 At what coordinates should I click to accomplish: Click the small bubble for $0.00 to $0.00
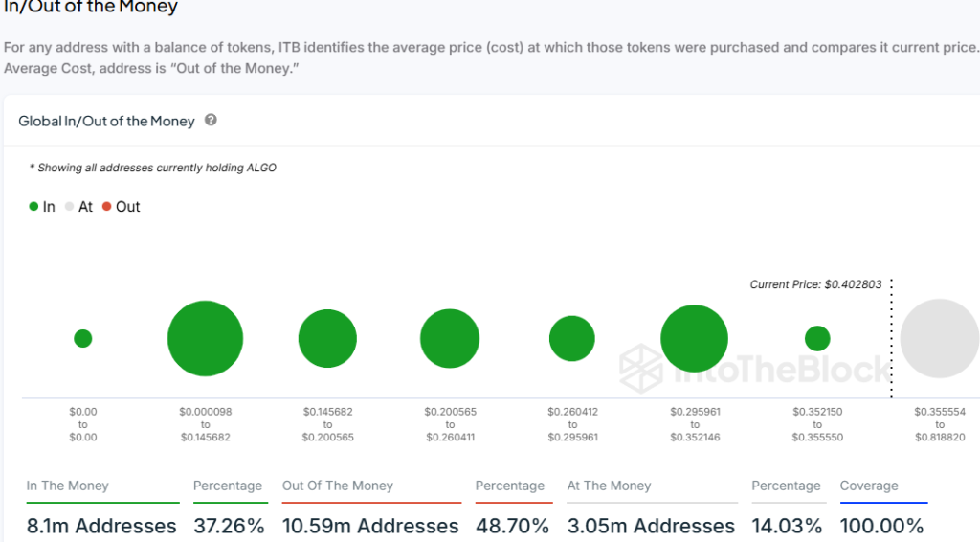point(83,338)
